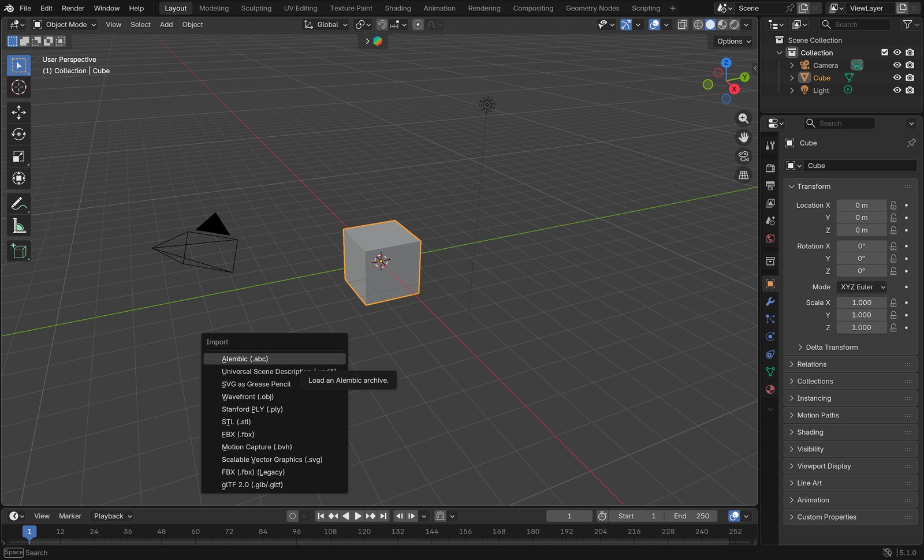Click Add in viewport header
Viewport: 924px width, 560px height.
[166, 25]
